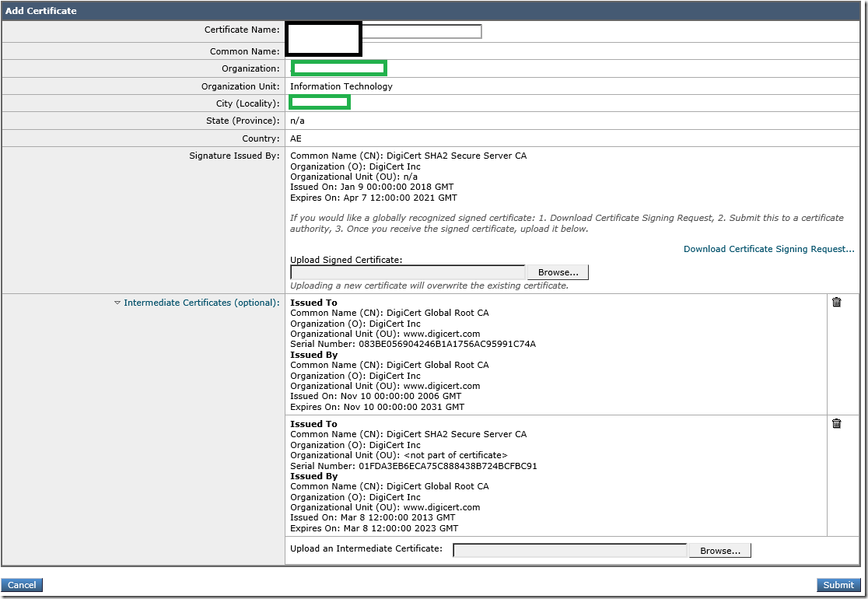Click the Add Certificate header title
This screenshot has width=868, height=599.
(41, 11)
